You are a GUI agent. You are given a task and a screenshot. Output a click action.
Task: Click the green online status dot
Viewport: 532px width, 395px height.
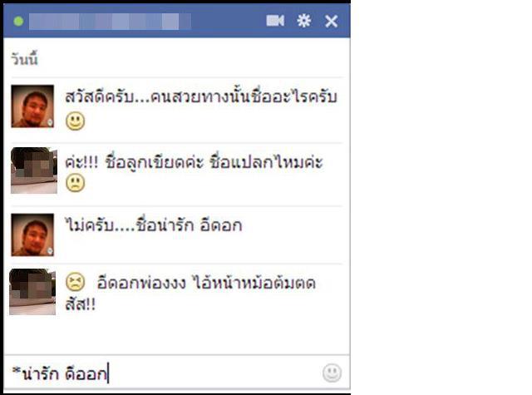[x=18, y=22]
